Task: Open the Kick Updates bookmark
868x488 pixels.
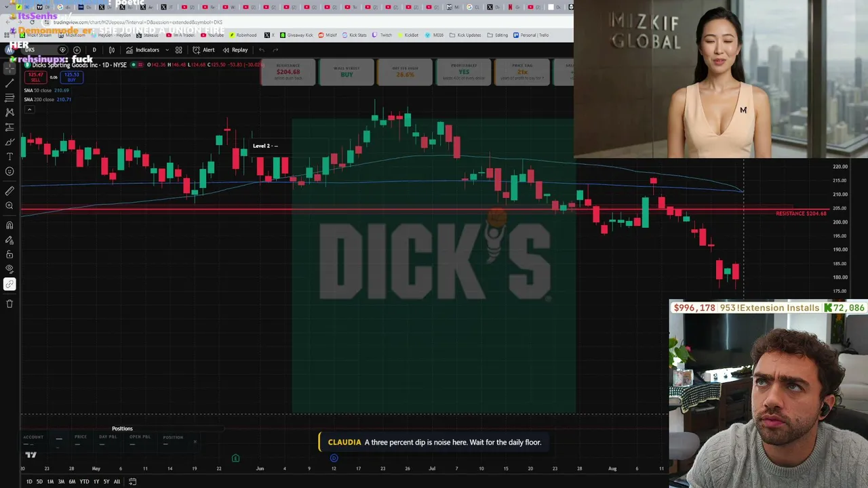Action: (465, 35)
